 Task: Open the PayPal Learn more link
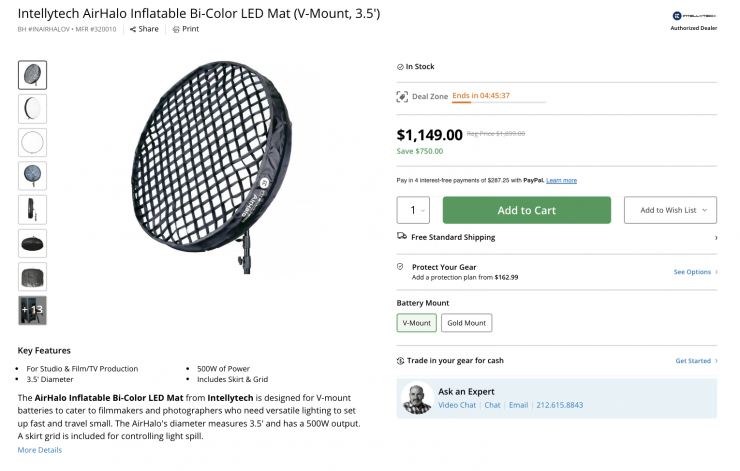(561, 180)
